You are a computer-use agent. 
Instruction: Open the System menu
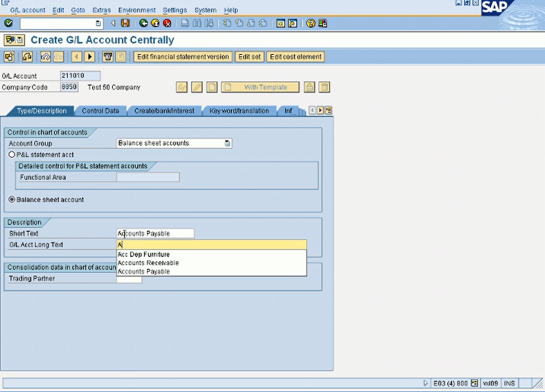[x=206, y=10]
